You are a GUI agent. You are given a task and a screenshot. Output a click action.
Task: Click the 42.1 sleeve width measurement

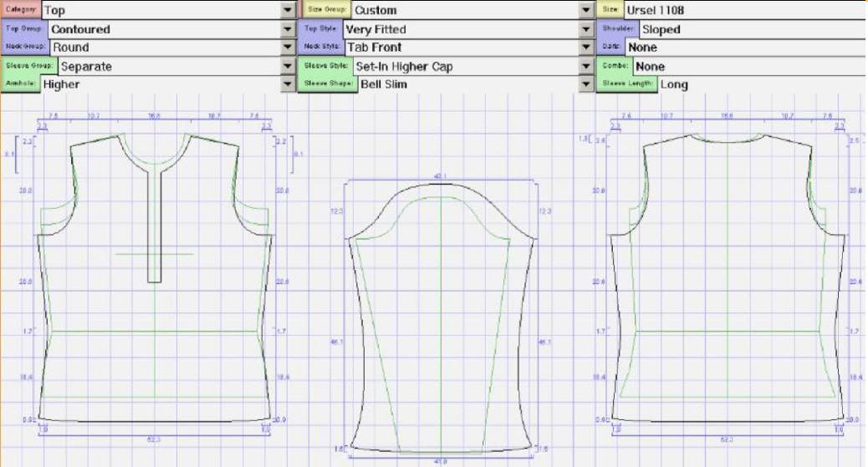[x=441, y=176]
